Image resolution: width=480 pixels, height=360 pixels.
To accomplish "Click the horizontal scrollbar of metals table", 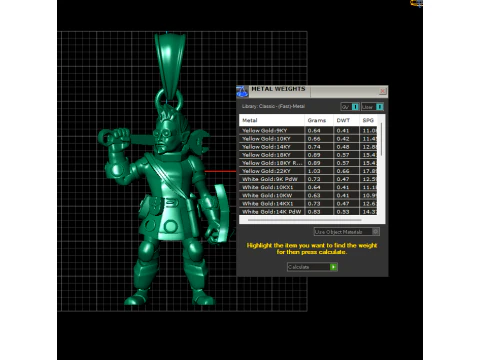I will [x=305, y=220].
